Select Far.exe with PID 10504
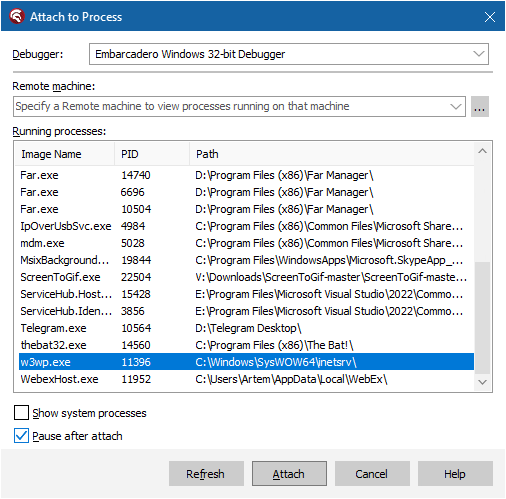 tap(246, 209)
